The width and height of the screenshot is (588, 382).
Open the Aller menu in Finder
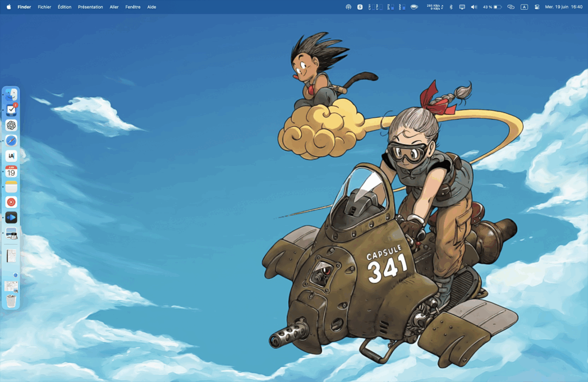[x=114, y=6]
